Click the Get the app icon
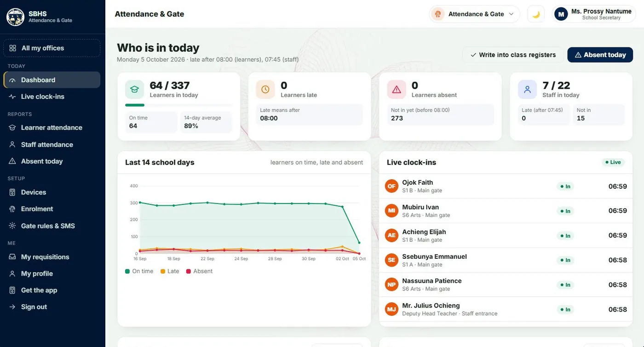Image resolution: width=644 pixels, height=347 pixels. coord(12,290)
